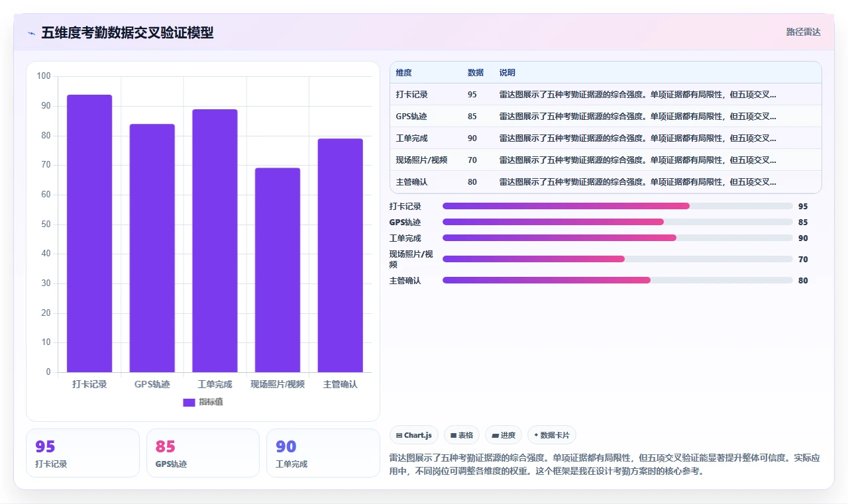Click the GPS轨迹 progress bar

coord(617,222)
